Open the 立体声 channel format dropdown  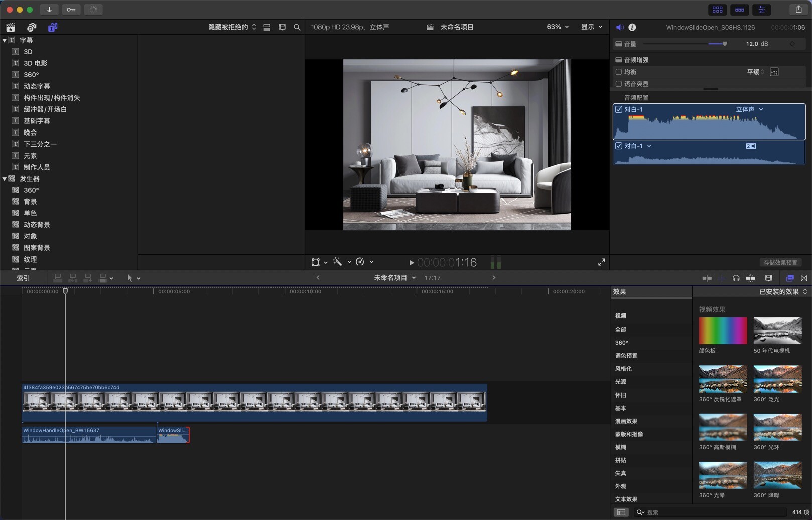tap(749, 109)
